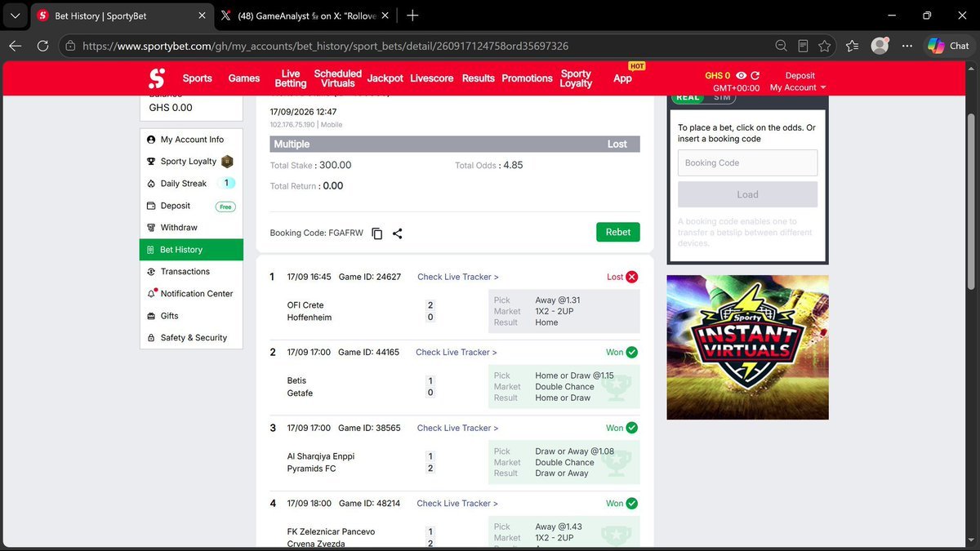Open Safety & Security in sidebar

coord(191,338)
